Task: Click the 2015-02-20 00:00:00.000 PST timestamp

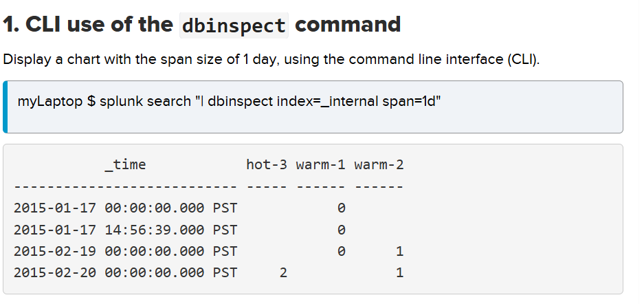Action: click(x=125, y=273)
